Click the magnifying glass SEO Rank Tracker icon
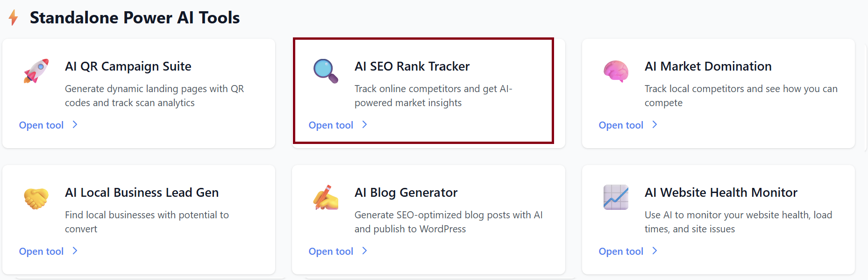The width and height of the screenshot is (868, 280). pos(326,71)
